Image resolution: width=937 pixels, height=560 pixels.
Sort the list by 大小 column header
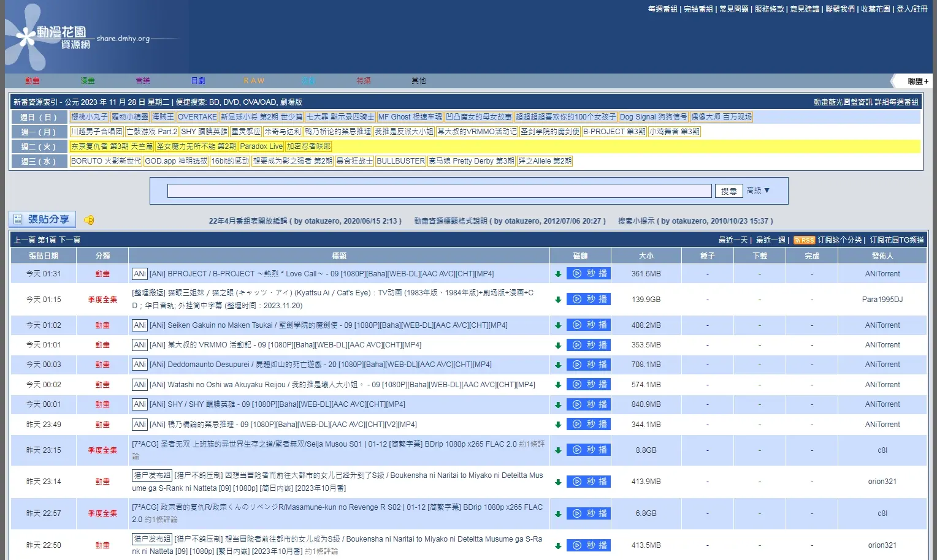click(x=646, y=256)
